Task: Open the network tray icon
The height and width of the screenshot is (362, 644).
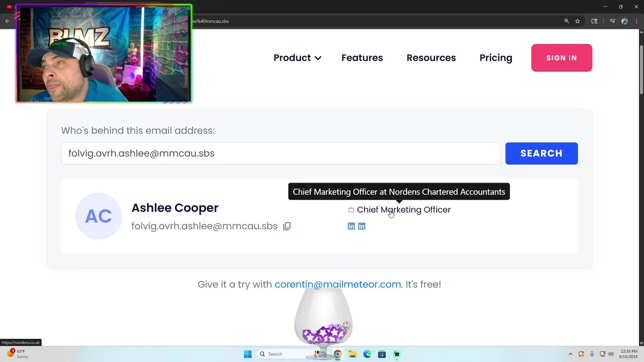Action: point(603,354)
